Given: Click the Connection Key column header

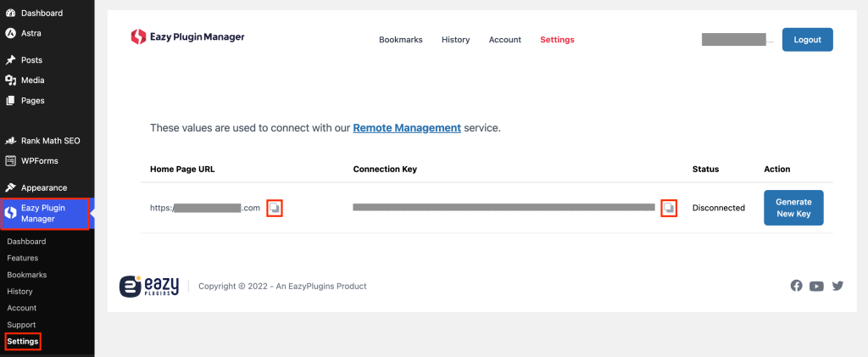Looking at the screenshot, I should [385, 169].
